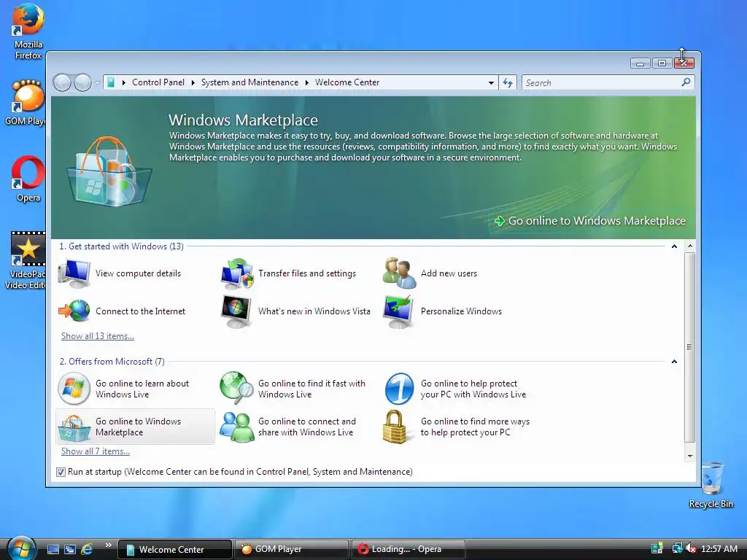The image size is (747, 560).
Task: Click the Show Desktop quick launch icon
Action: pyautogui.click(x=53, y=549)
